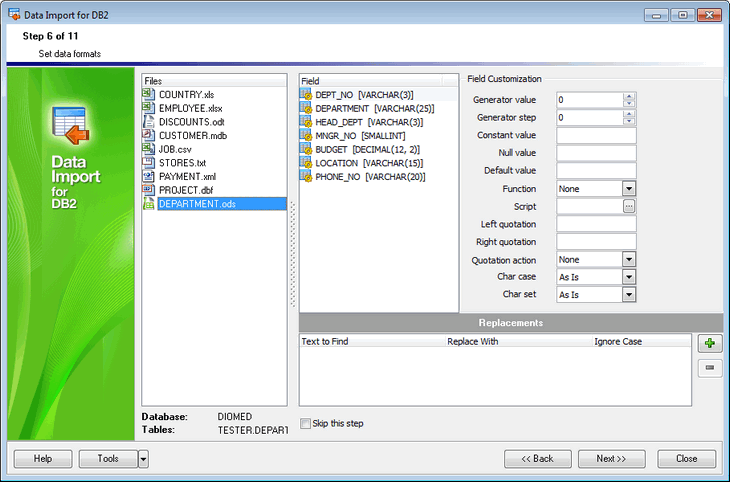The height and width of the screenshot is (482, 730).
Task: Click the COUNTRY.xls file icon
Action: point(149,94)
